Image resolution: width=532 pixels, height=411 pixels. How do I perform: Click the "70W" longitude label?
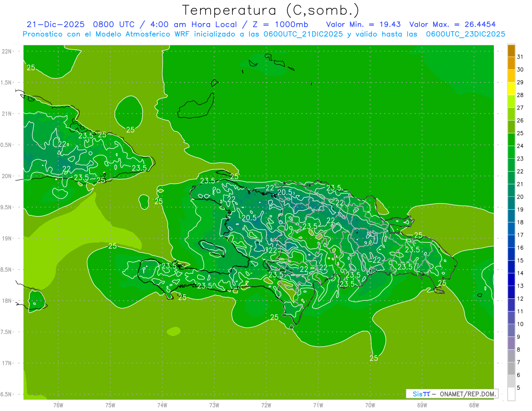[370, 405]
